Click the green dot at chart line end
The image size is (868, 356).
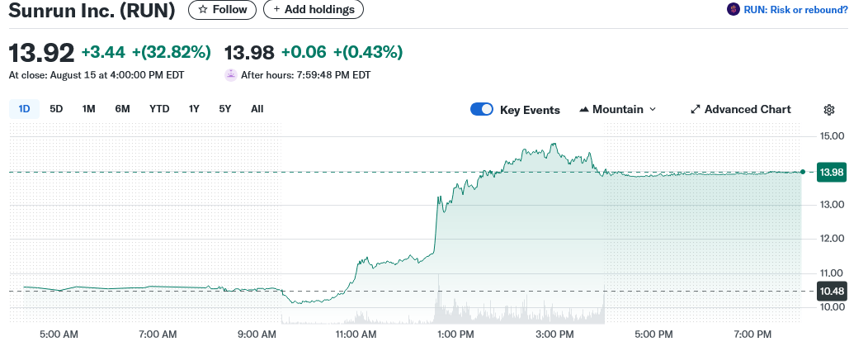tap(803, 172)
